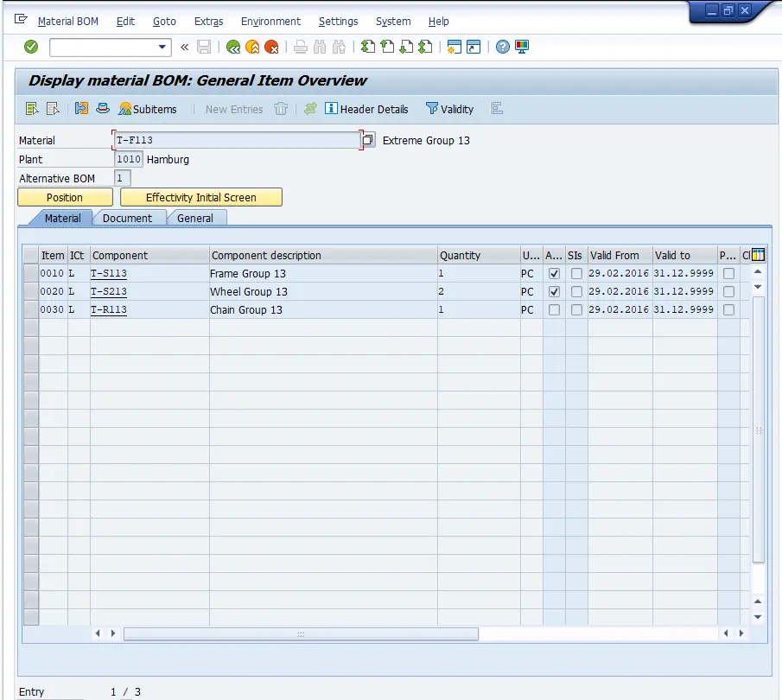Click the red Cancel icon in toolbar
This screenshot has height=700, width=782.
click(271, 47)
